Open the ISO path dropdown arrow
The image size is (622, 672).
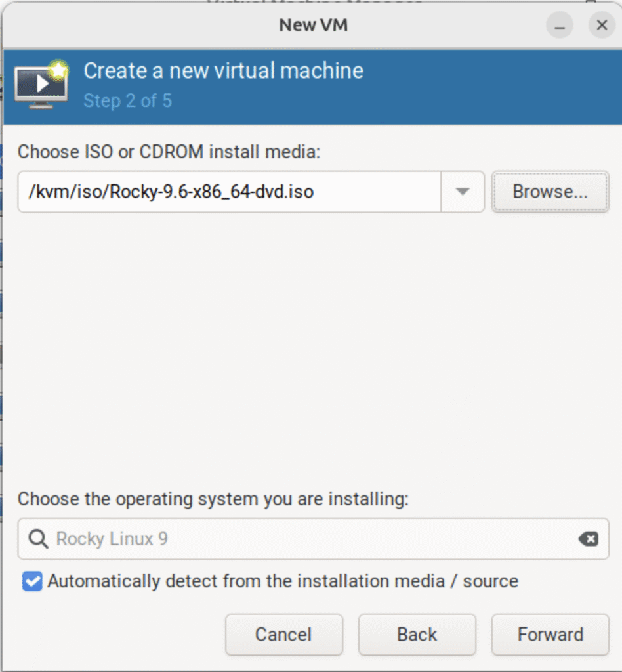463,192
